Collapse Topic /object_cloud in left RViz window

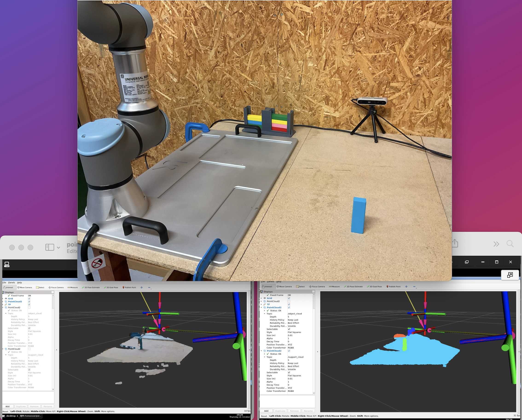6,313
